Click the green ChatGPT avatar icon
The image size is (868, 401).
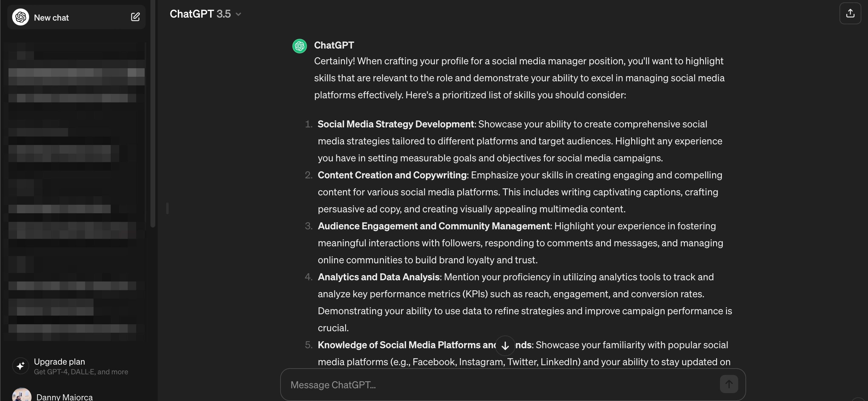click(299, 46)
